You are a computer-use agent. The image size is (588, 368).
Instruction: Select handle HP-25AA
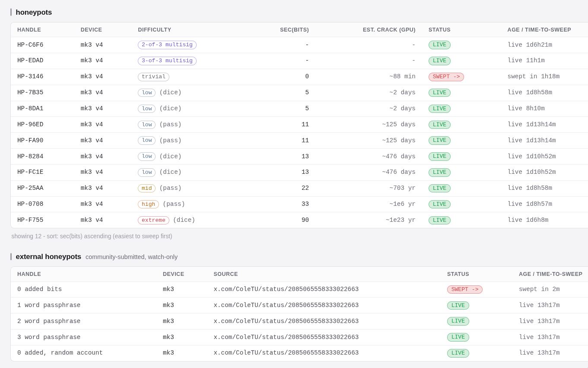pyautogui.click(x=30, y=188)
